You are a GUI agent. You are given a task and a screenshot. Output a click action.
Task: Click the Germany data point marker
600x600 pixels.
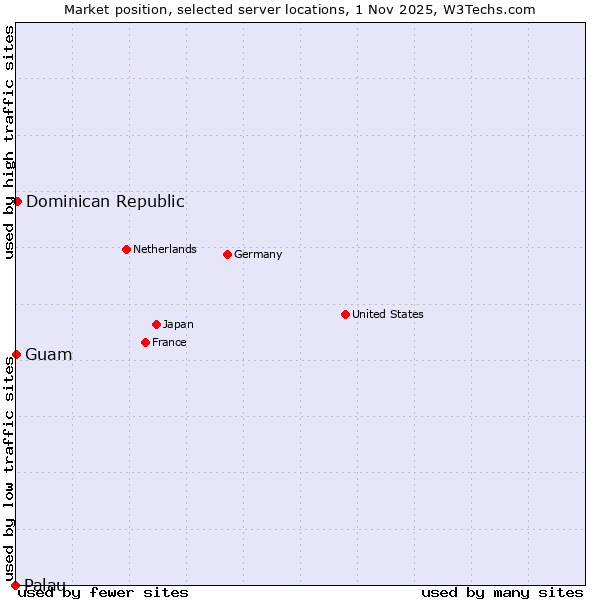[x=227, y=254]
